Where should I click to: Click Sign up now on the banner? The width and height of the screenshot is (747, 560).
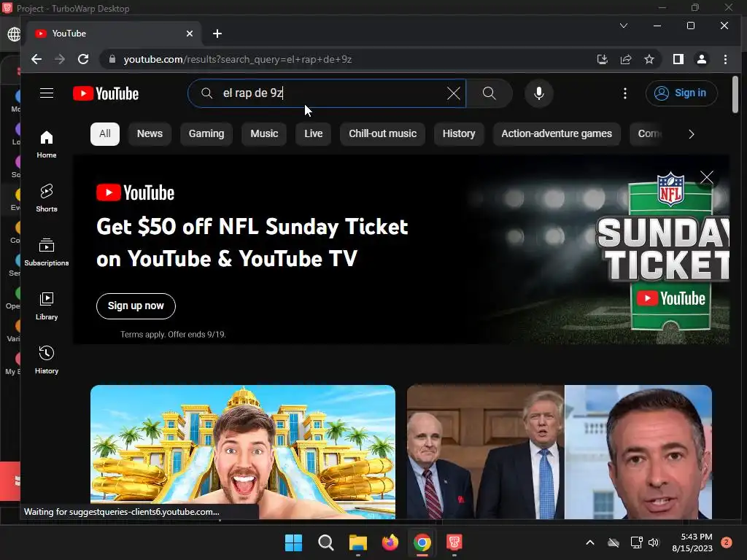136,306
